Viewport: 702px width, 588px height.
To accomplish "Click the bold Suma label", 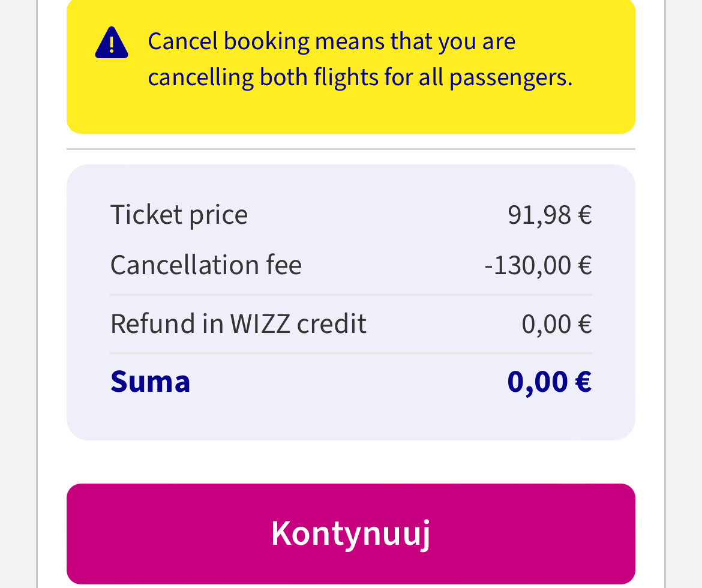I will click(151, 382).
